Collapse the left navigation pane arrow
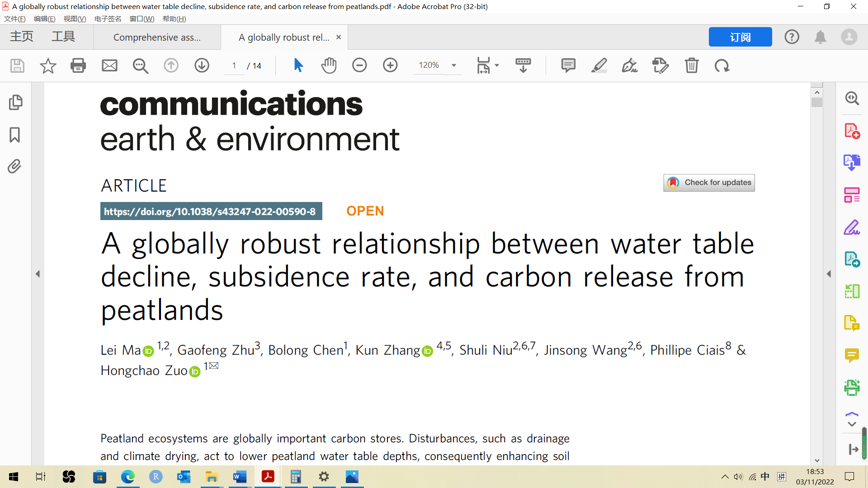This screenshot has width=868, height=488. [38, 274]
